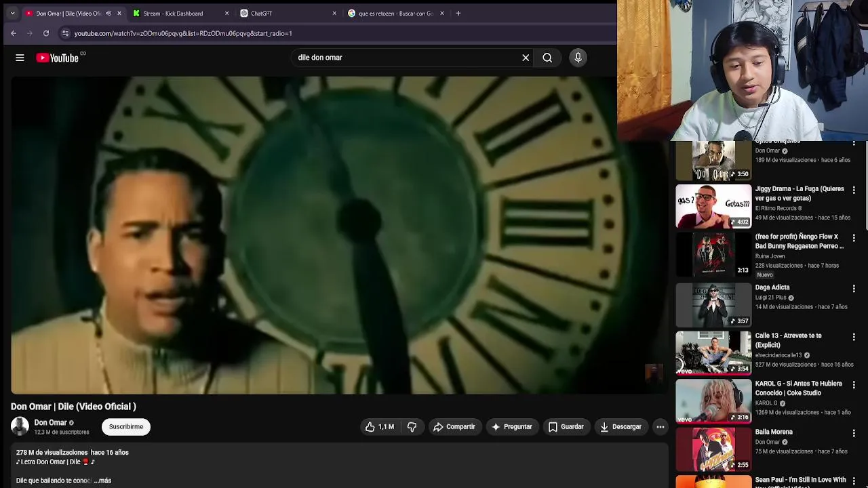Open Daga Adicta video thumbnail

click(713, 305)
